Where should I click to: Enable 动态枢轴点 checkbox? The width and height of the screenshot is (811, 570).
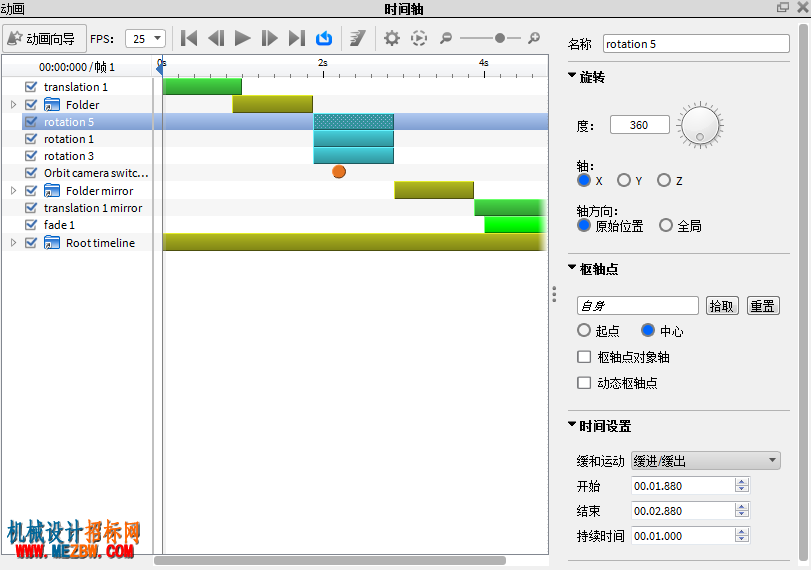(584, 383)
